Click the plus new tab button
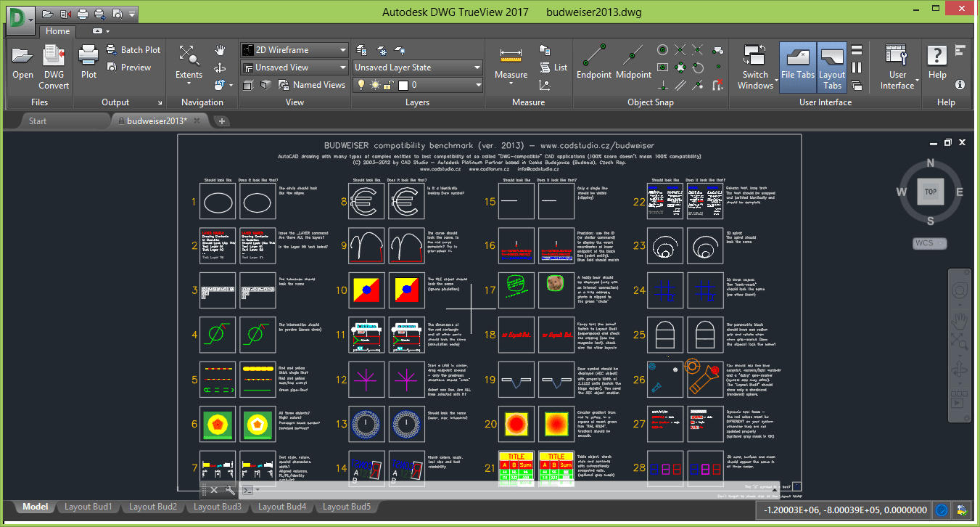 223,121
